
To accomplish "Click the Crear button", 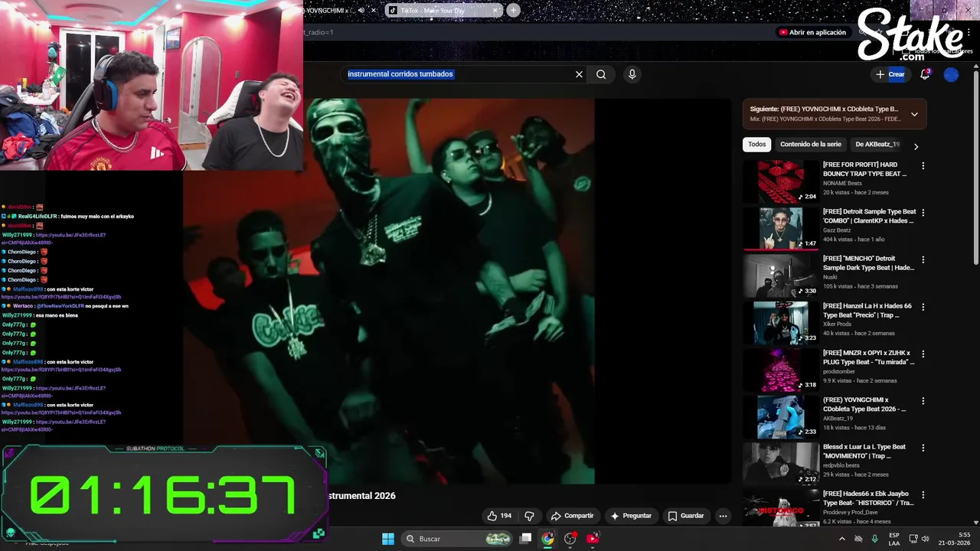I will point(890,74).
